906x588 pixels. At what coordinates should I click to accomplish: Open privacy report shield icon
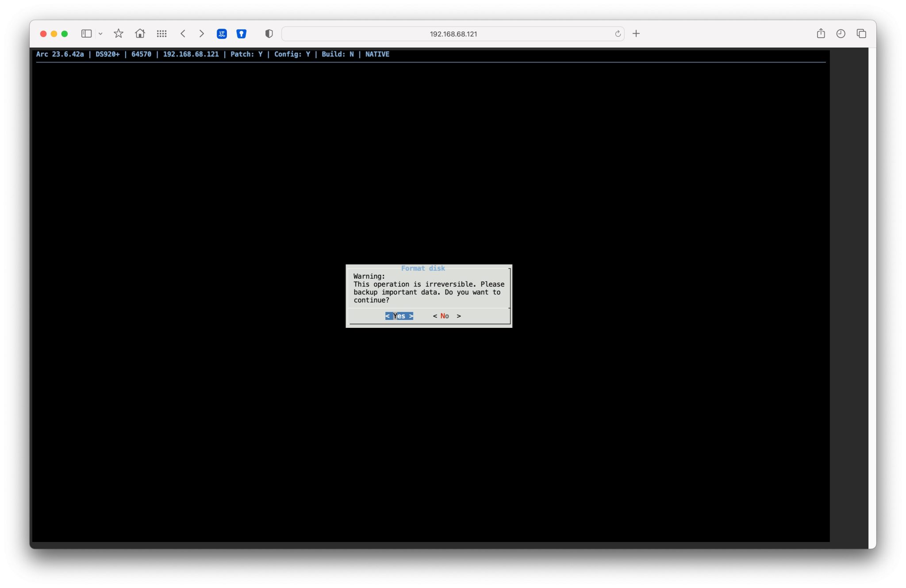pos(269,34)
